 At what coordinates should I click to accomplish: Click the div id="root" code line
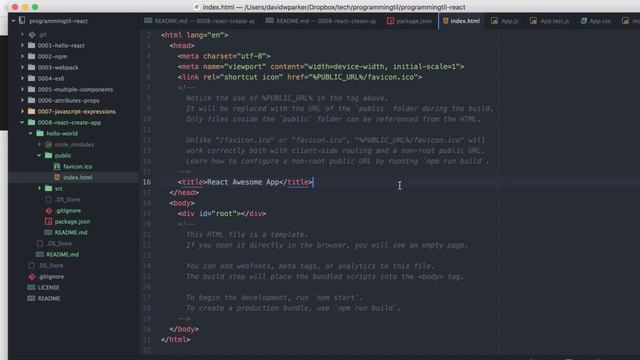point(222,213)
